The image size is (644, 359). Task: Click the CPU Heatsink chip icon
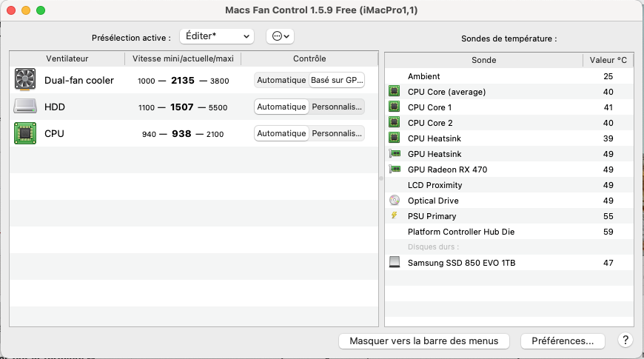click(395, 138)
